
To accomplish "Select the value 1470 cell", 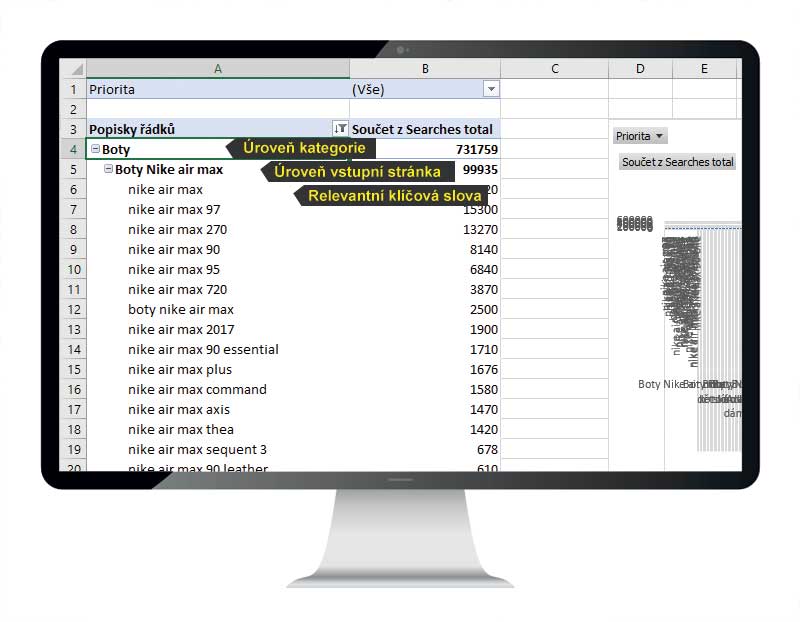I will coord(425,409).
